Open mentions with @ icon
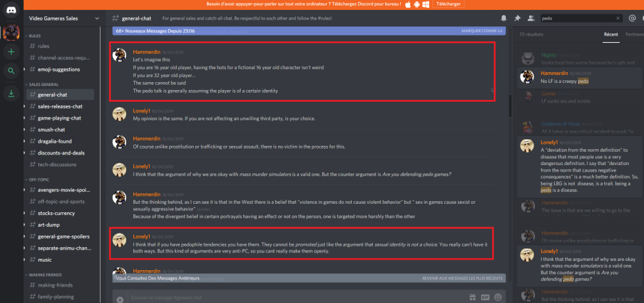This screenshot has height=303, width=644. tap(632, 18)
